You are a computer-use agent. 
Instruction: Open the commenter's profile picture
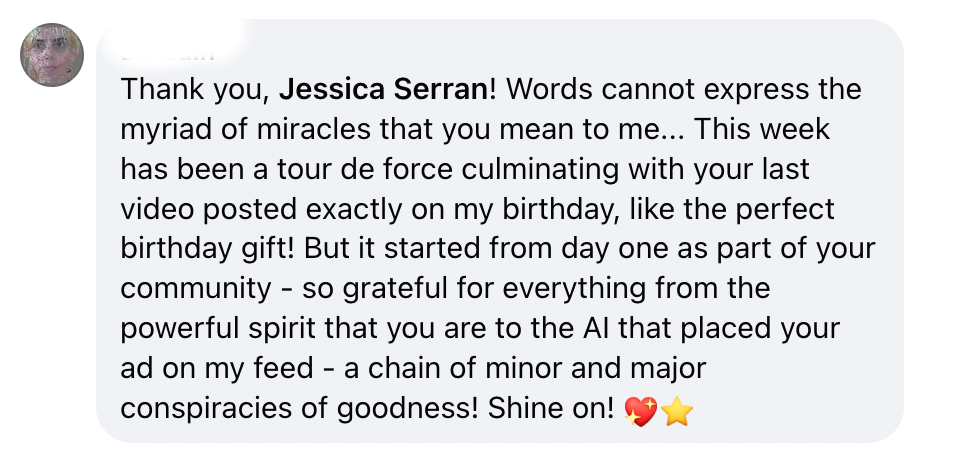(x=52, y=54)
